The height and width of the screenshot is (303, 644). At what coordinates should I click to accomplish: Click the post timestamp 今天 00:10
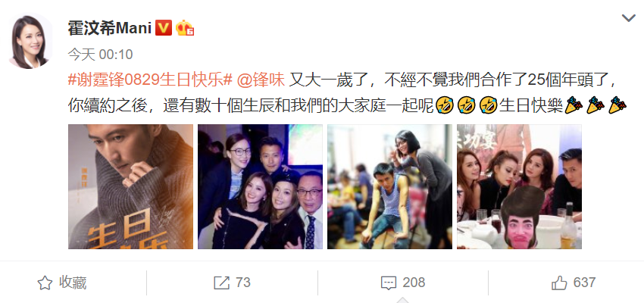tap(100, 55)
